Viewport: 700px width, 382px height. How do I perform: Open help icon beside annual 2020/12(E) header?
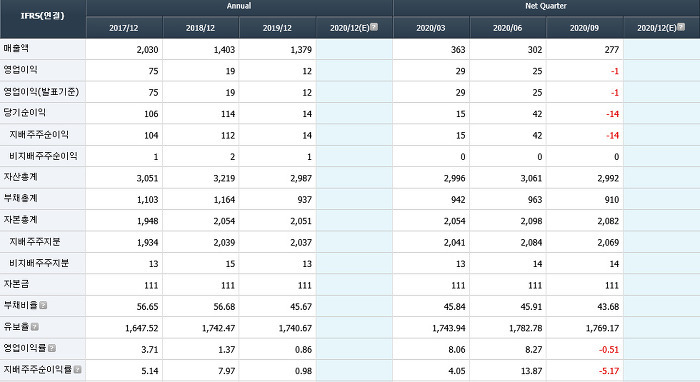(374, 27)
